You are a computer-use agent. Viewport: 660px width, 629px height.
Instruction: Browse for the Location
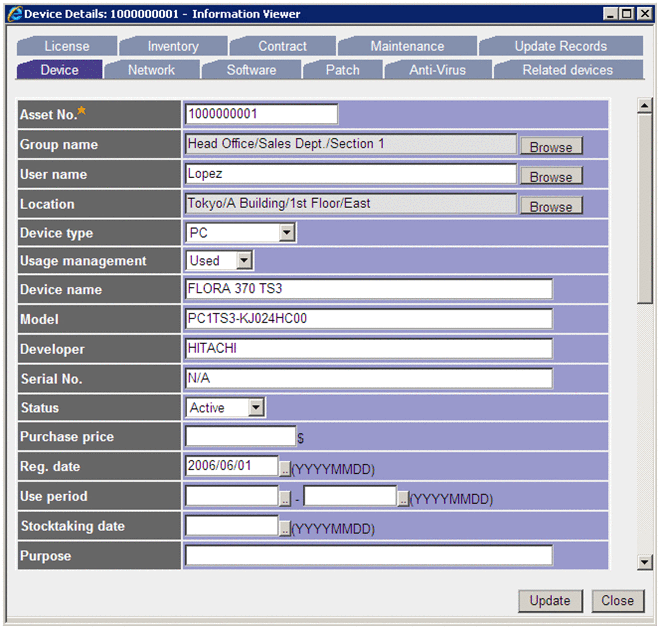tap(550, 207)
